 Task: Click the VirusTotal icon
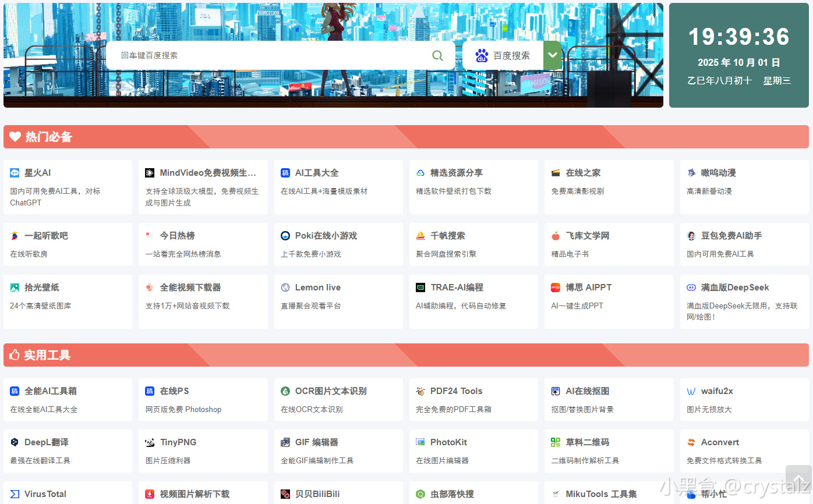(15, 494)
